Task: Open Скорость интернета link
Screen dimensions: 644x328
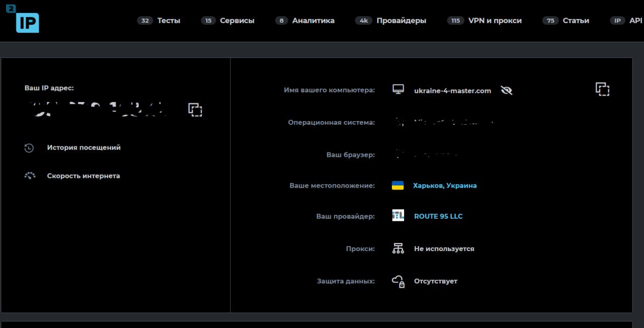Action: pyautogui.click(x=84, y=176)
